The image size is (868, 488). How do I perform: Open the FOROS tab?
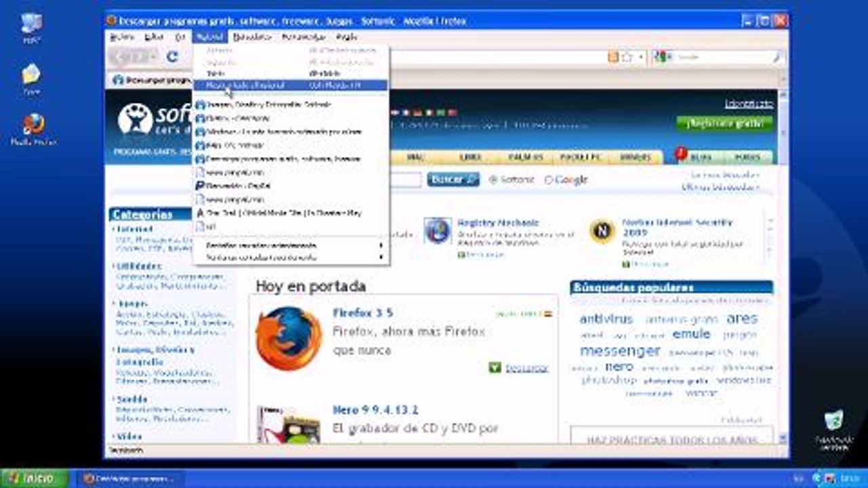coord(747,157)
